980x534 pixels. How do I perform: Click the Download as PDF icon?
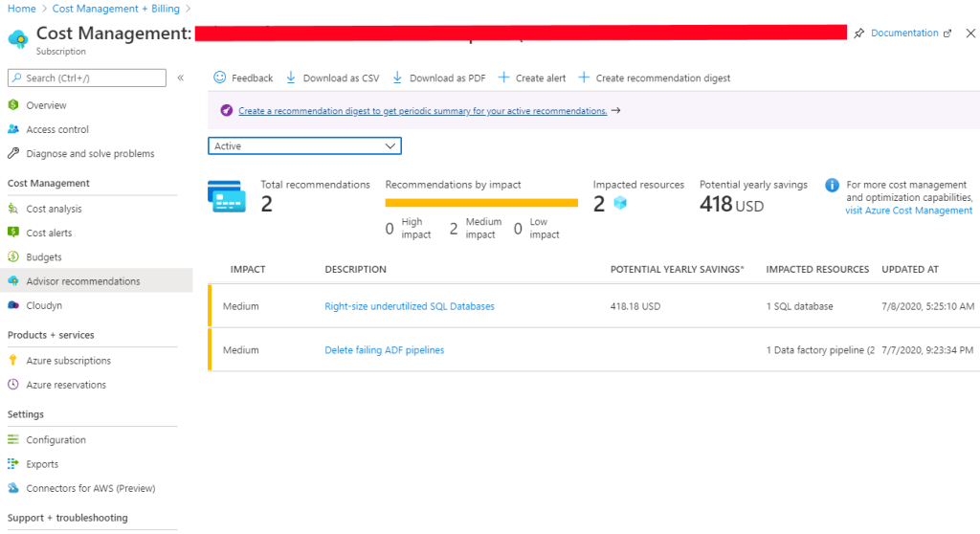pos(397,78)
